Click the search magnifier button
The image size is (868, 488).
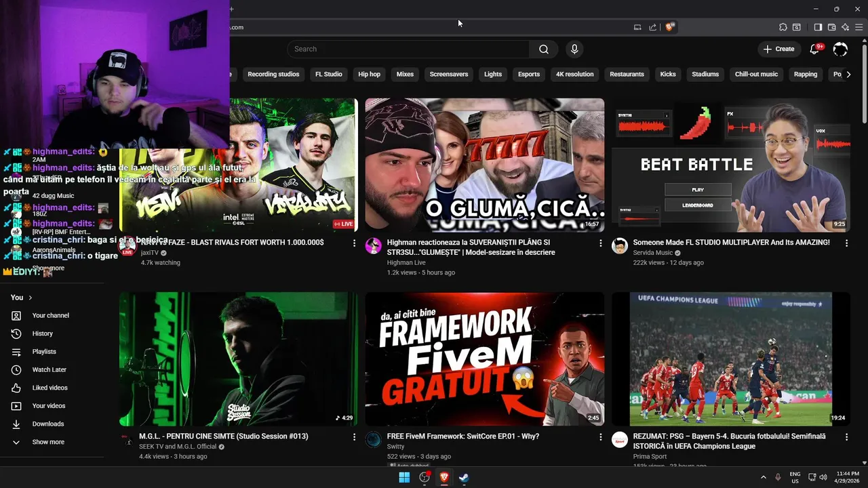pyautogui.click(x=544, y=49)
